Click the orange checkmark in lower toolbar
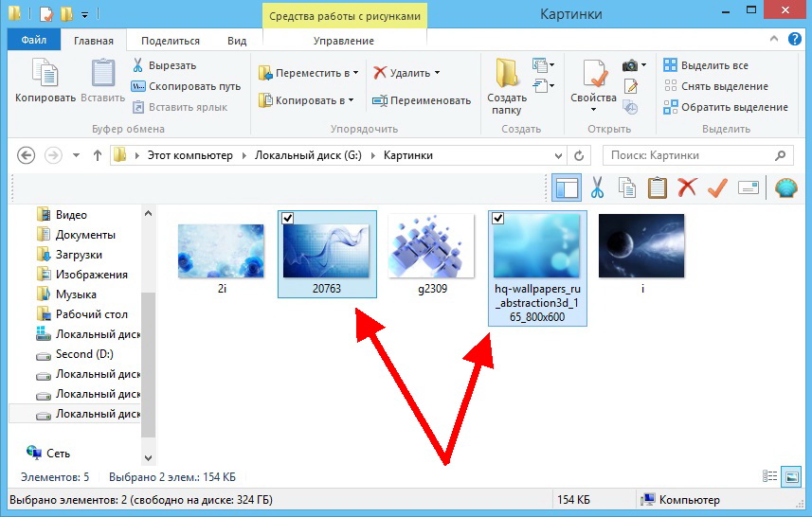This screenshot has height=517, width=812. (718, 187)
